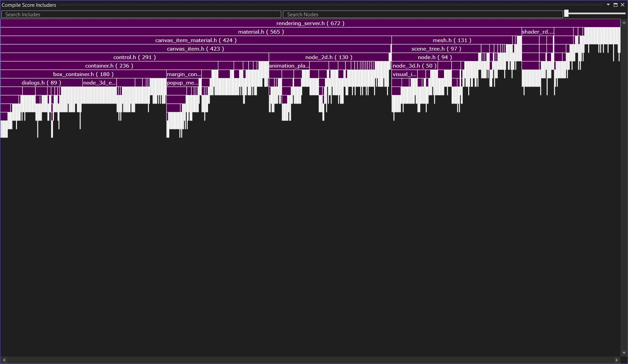
Task: Select the box_container.h ( 180 ) node
Action: [x=83, y=74]
